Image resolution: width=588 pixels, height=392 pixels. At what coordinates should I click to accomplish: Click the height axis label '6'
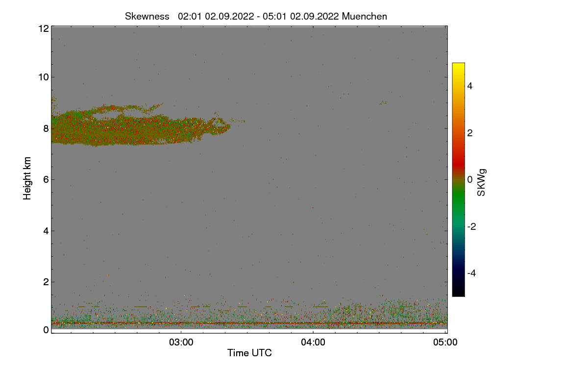46,179
